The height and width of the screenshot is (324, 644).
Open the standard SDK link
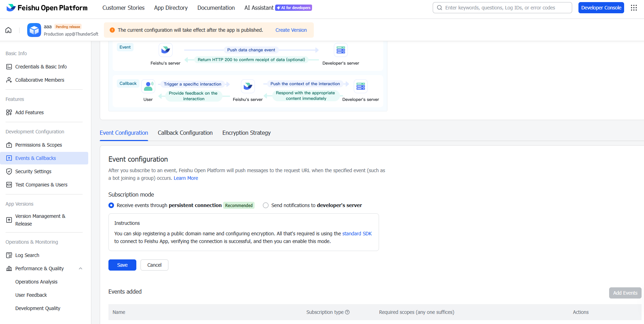coord(357,234)
